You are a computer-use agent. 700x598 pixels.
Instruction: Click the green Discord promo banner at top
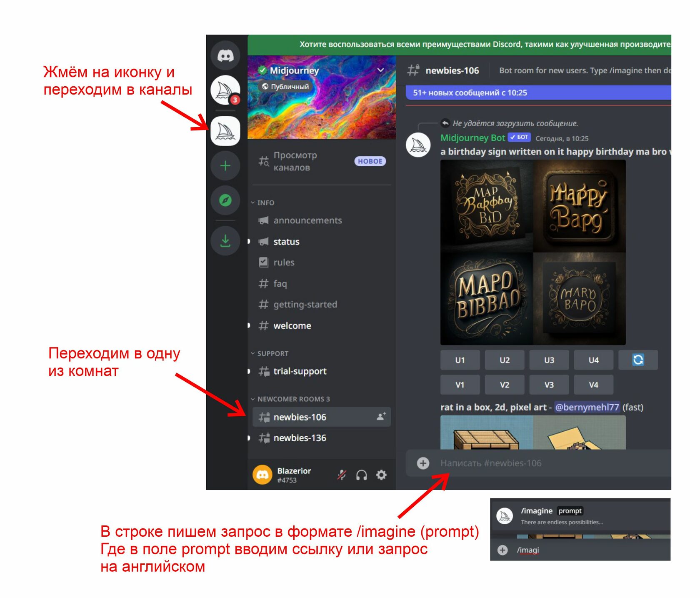pyautogui.click(x=459, y=45)
